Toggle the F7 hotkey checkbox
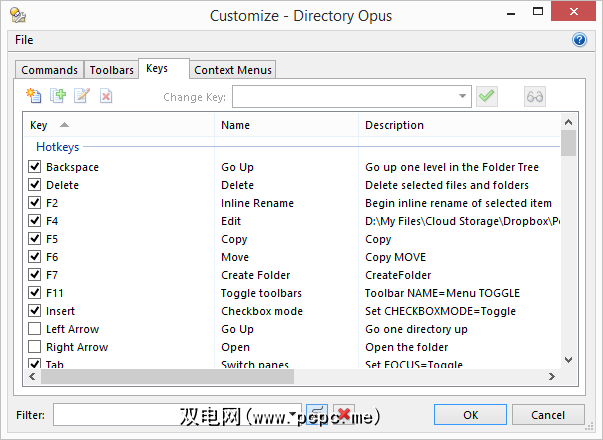The width and height of the screenshot is (603, 440). (35, 275)
